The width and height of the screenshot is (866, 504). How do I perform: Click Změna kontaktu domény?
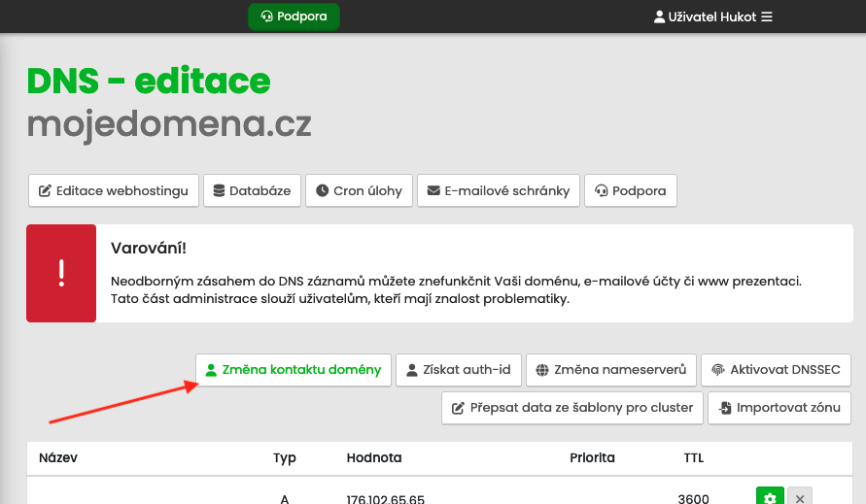(294, 370)
